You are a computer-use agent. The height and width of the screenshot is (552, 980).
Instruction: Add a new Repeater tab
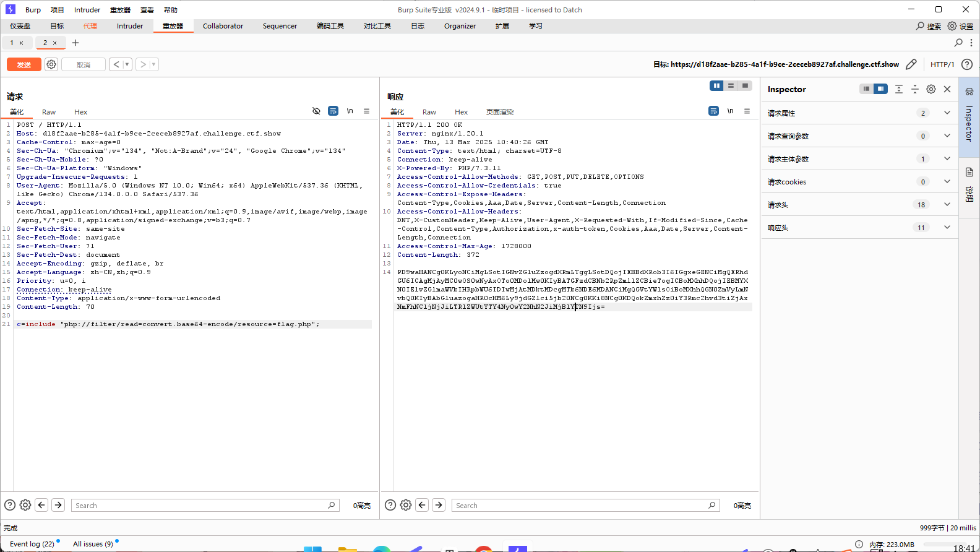point(75,43)
